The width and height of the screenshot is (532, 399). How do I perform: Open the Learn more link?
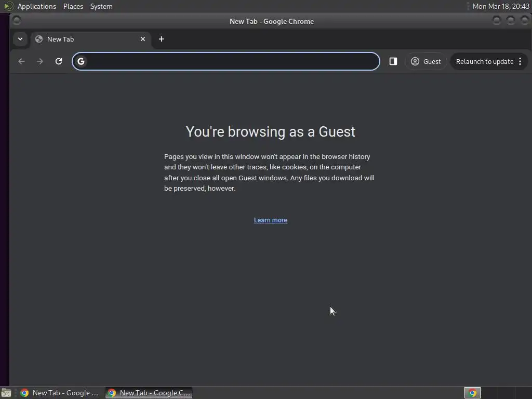(271, 220)
